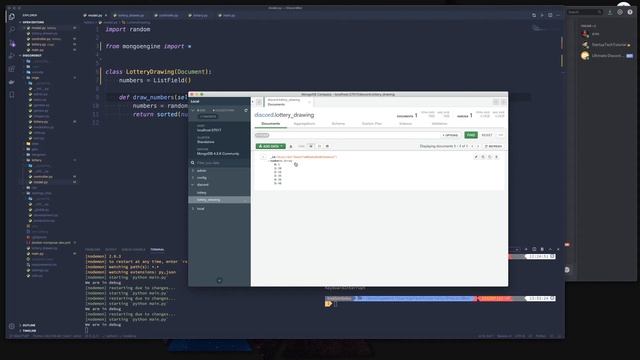Close the VS Code terminal panel
Viewport: 640px width, 360px height.
(x=558, y=249)
